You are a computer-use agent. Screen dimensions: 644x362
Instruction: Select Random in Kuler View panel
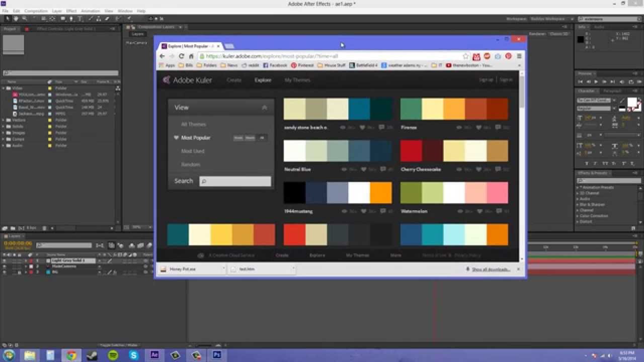pos(191,164)
